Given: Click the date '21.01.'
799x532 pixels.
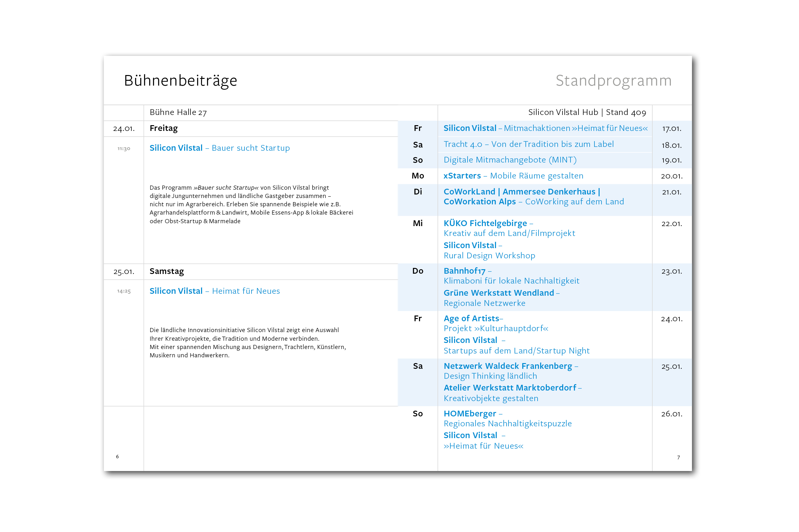Looking at the screenshot, I should (672, 192).
